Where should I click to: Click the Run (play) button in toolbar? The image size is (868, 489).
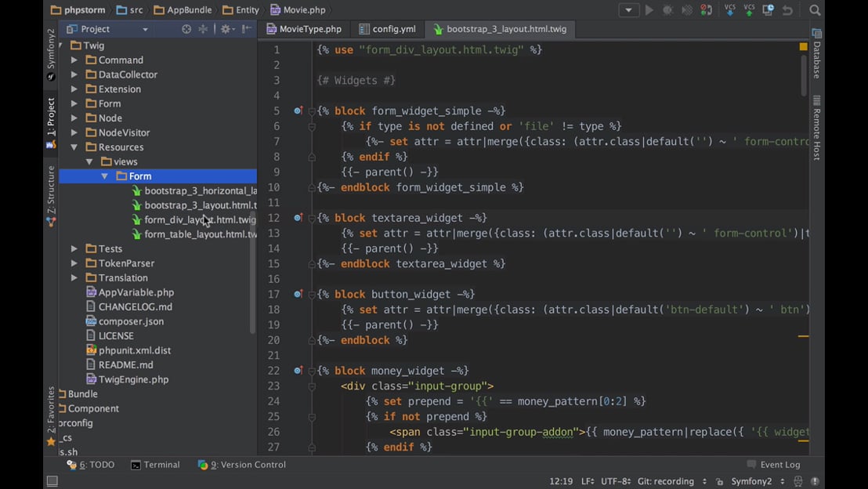point(649,10)
